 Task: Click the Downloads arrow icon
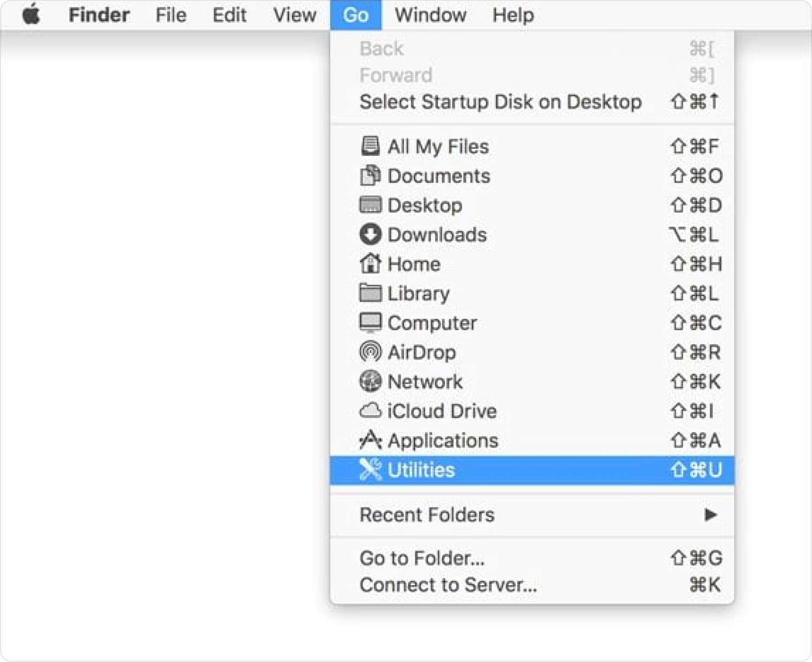[370, 234]
